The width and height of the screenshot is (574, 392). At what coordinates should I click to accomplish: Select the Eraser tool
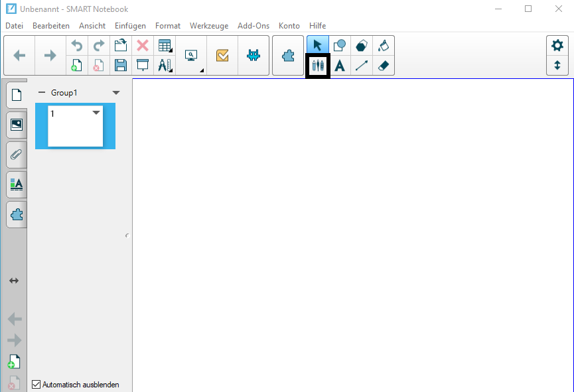tap(383, 66)
